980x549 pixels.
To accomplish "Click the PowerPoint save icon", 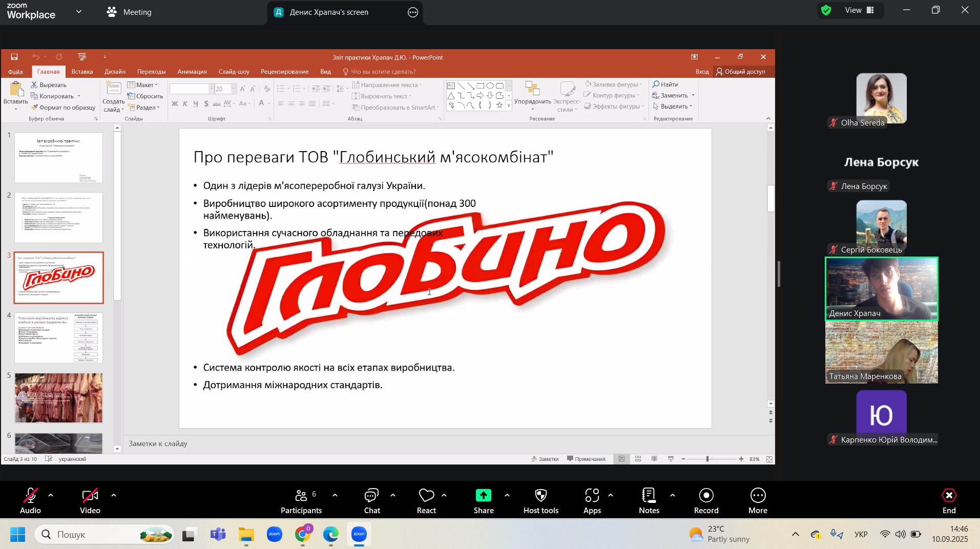I will [x=14, y=57].
